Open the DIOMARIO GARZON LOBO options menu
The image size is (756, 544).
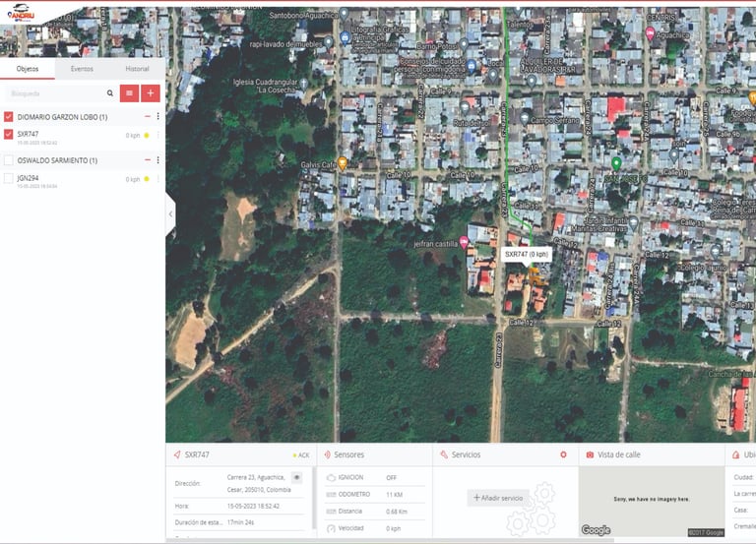157,117
